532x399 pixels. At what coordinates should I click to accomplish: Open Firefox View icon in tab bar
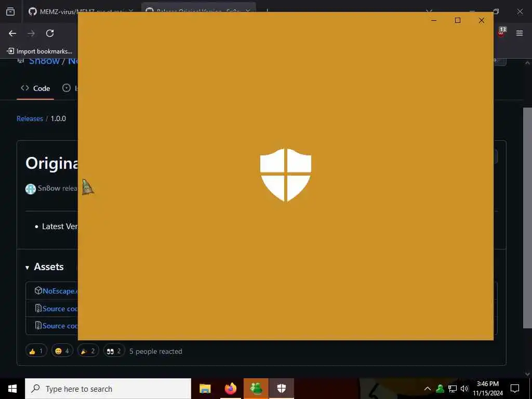click(10, 11)
